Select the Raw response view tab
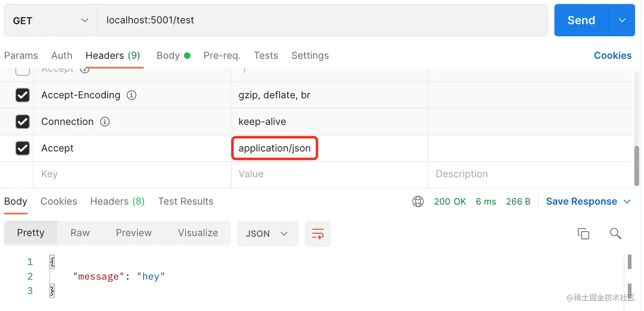The width and height of the screenshot is (644, 311). coord(80,233)
